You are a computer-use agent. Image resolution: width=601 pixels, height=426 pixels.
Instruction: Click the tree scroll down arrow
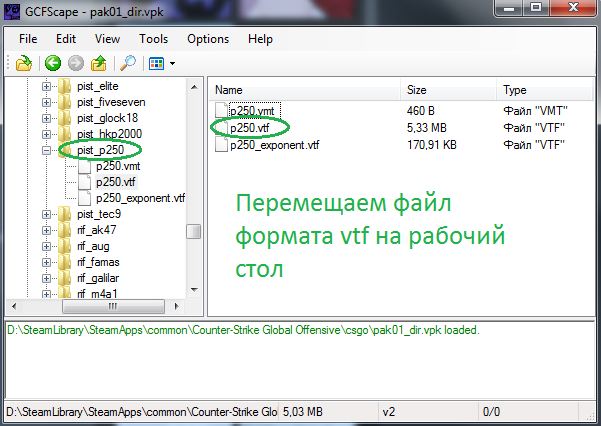[x=194, y=290]
